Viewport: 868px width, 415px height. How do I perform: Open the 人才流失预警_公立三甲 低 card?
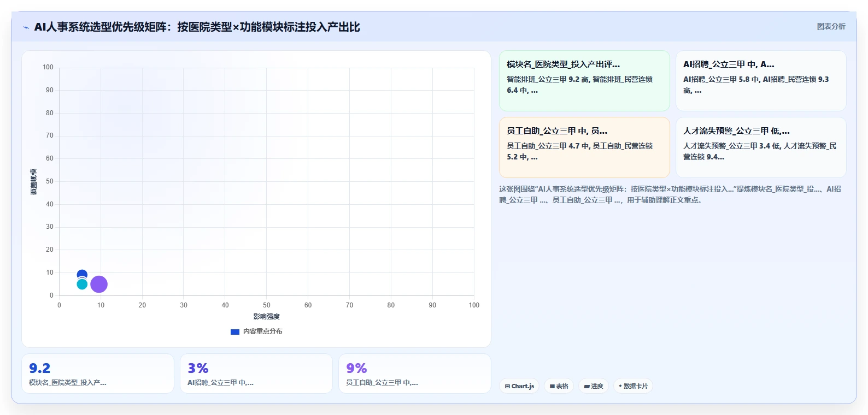click(761, 147)
